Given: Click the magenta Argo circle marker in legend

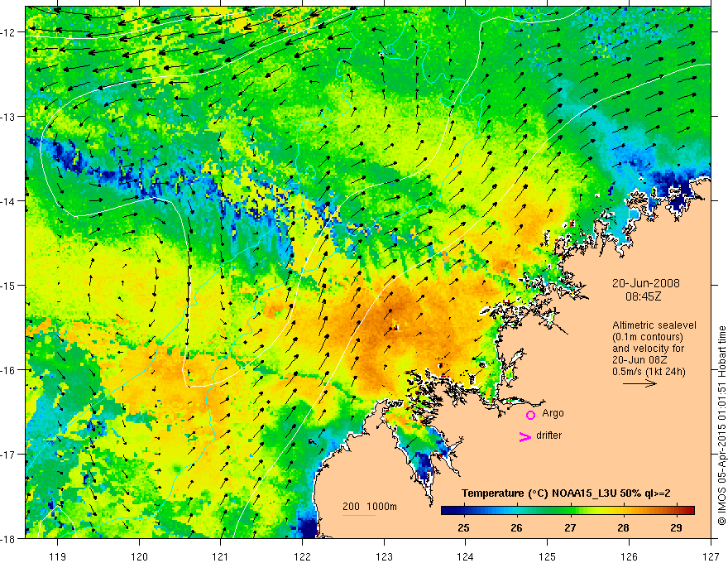Looking at the screenshot, I should click(x=530, y=415).
